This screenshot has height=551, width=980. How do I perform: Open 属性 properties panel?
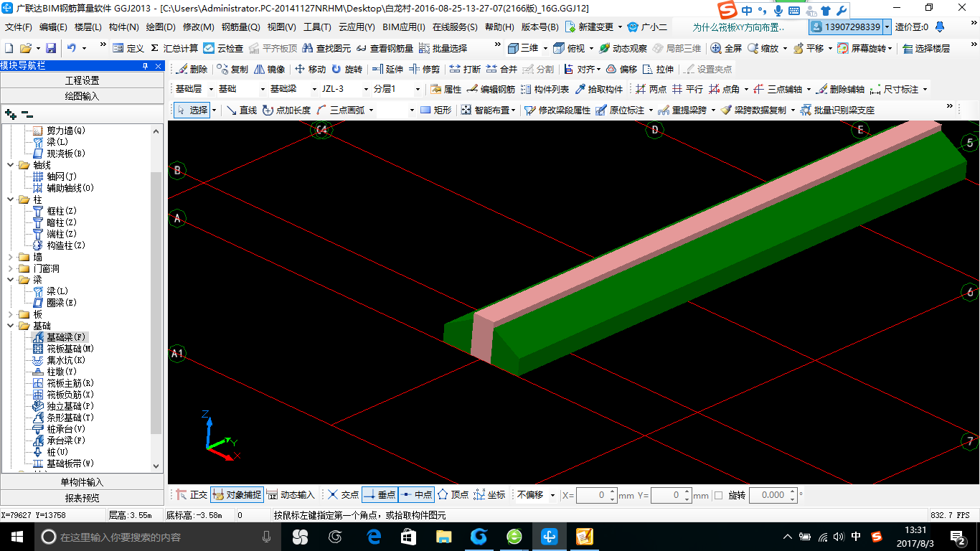[446, 90]
